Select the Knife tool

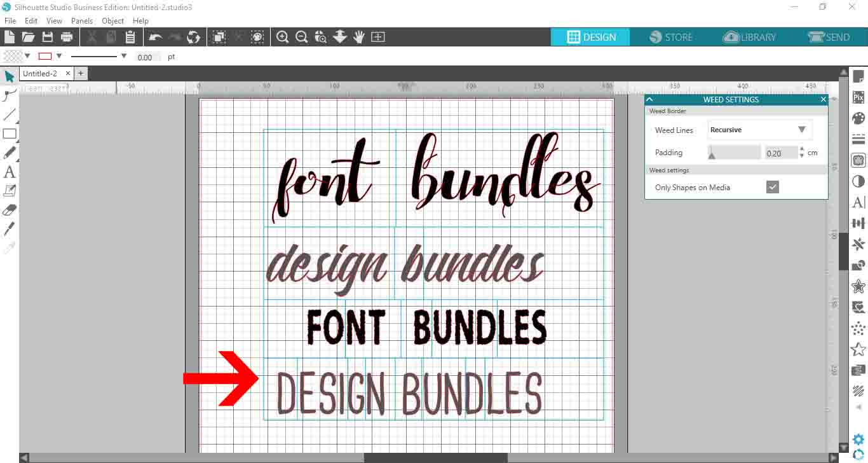click(10, 228)
